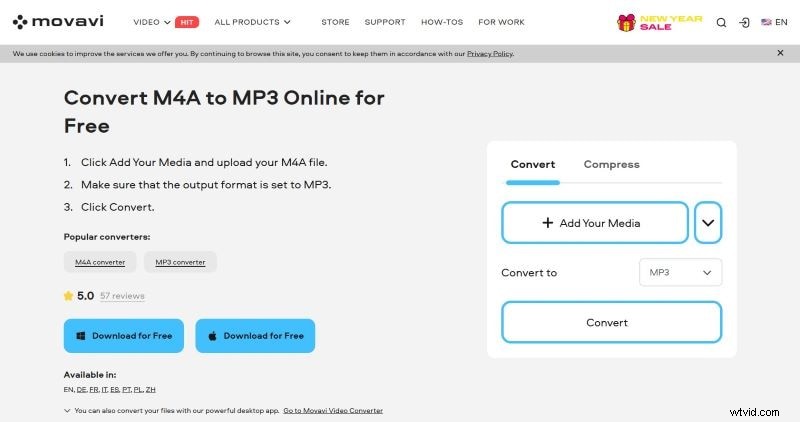Download for Free for Windows
Viewport: 800px width, 422px height.
click(x=123, y=336)
